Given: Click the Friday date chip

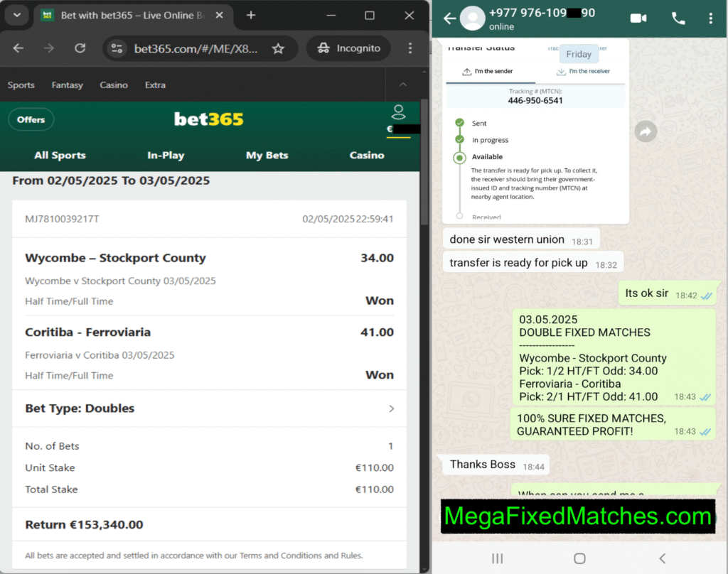Looking at the screenshot, I should [579, 54].
